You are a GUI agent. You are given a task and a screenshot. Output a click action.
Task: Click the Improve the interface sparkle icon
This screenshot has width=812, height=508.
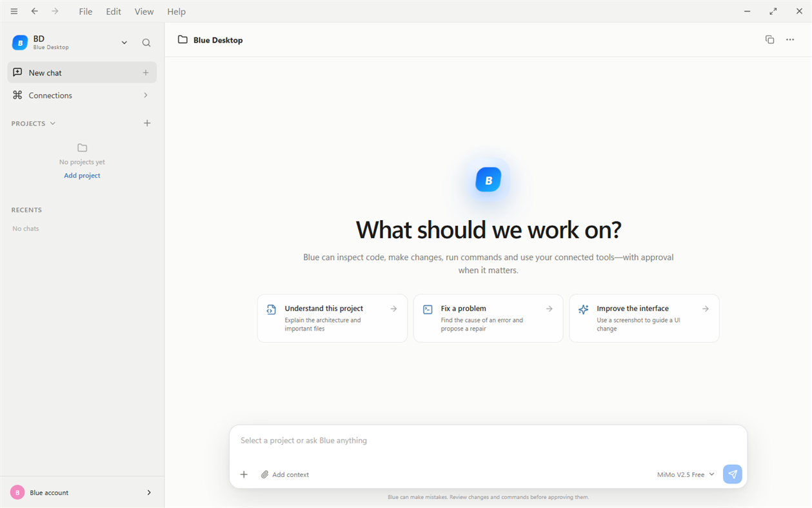click(584, 310)
